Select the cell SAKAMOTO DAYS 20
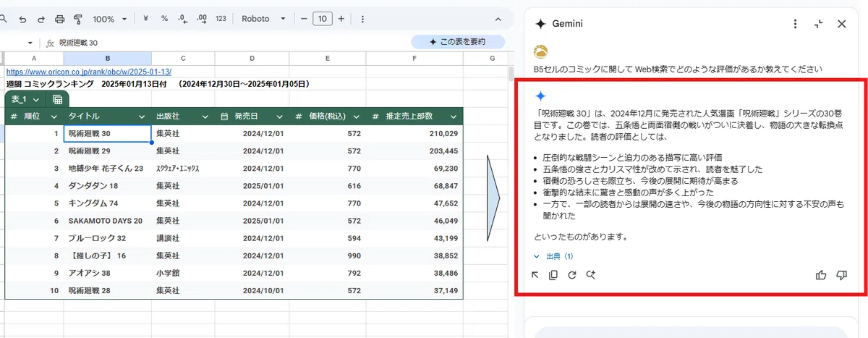The height and width of the screenshot is (338, 868). click(x=108, y=221)
